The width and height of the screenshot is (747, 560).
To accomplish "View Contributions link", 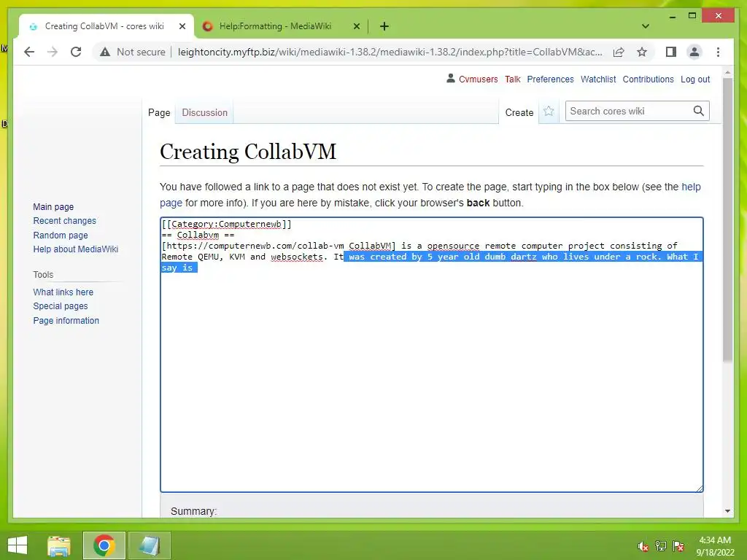I will coord(648,79).
